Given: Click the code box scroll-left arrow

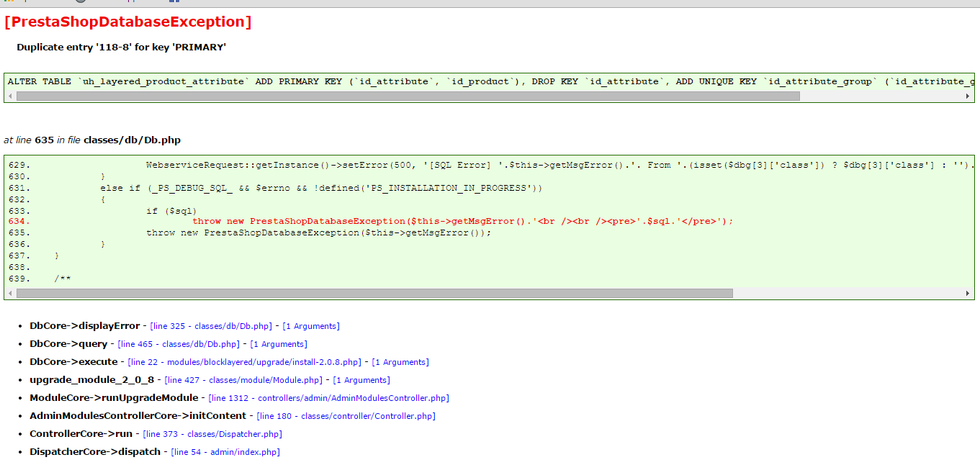Looking at the screenshot, I should [x=10, y=293].
